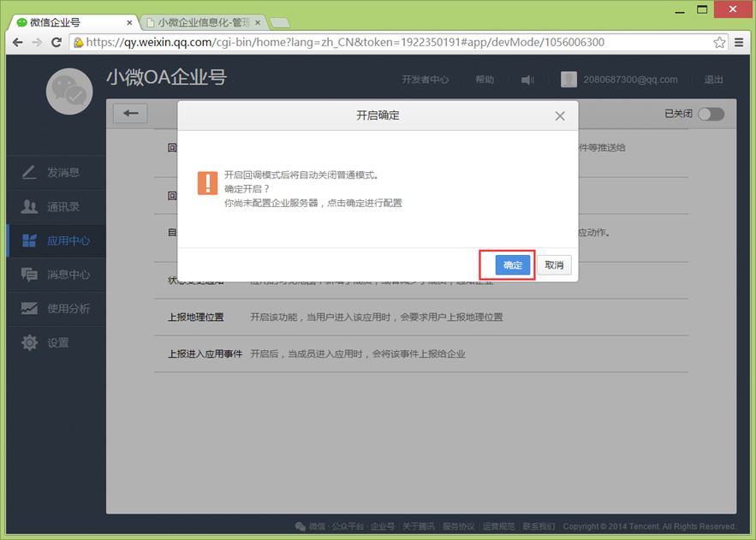
Task: Click the 开启确定 dialog title
Action: point(378,116)
